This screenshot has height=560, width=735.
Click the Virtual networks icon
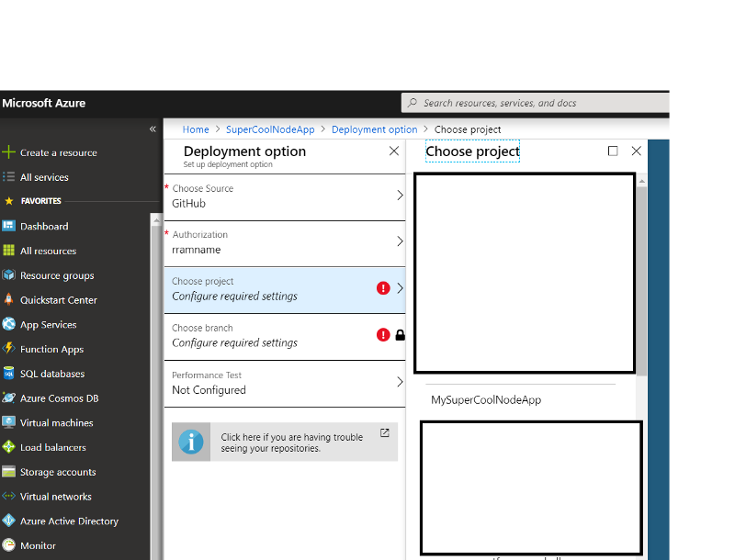(8, 496)
